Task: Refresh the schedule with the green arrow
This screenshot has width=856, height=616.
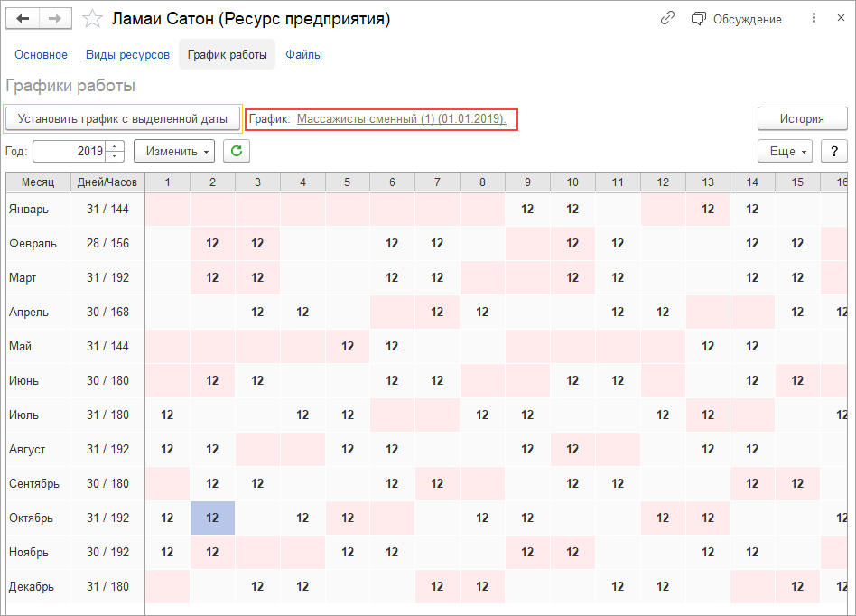Action: [237, 151]
